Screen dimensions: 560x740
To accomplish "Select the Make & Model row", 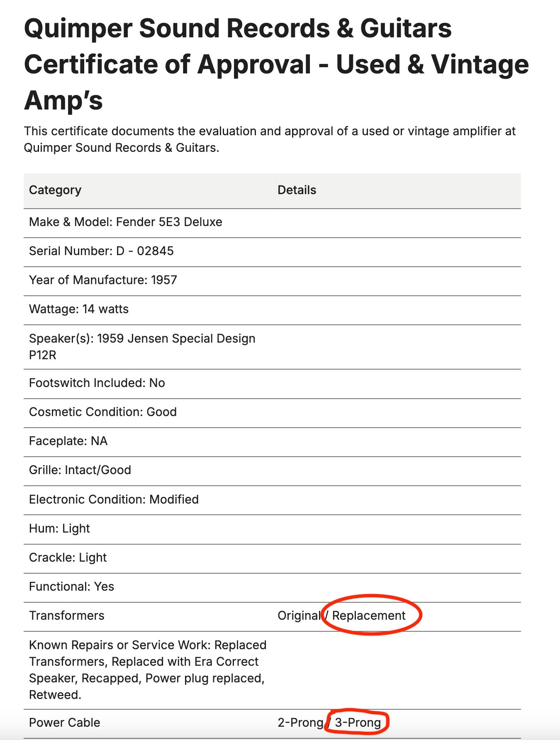I will [x=126, y=222].
